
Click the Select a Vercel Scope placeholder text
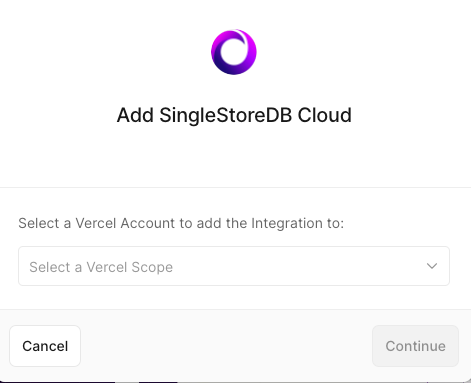[101, 267]
